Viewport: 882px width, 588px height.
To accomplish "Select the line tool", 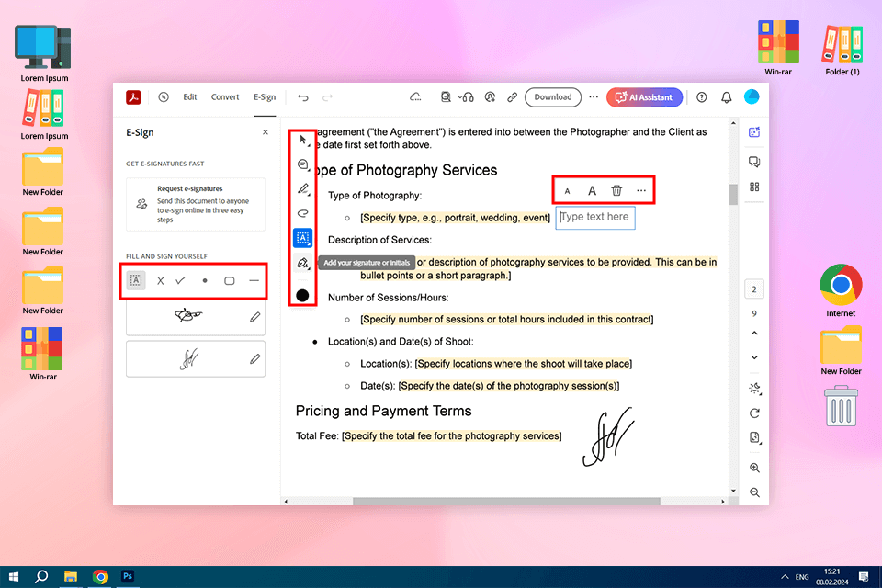I will 254,280.
